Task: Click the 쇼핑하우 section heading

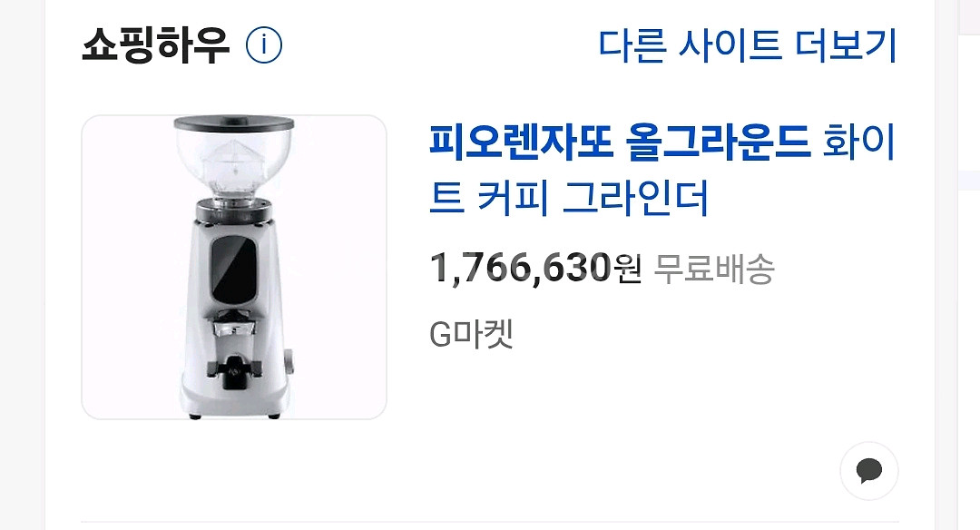Action: click(x=156, y=45)
